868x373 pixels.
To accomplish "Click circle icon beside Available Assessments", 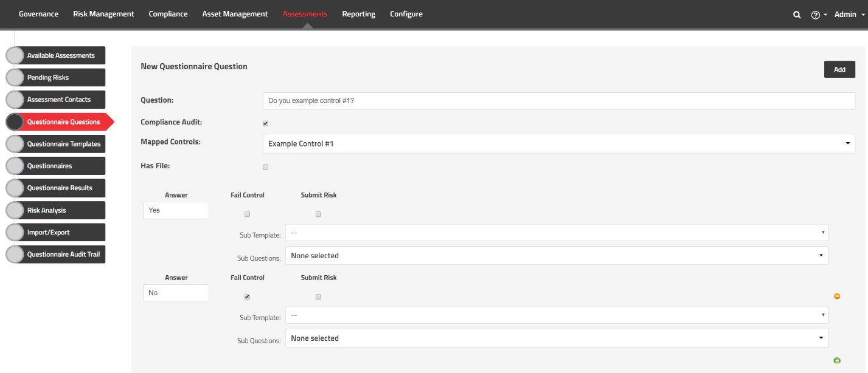I will [x=15, y=55].
